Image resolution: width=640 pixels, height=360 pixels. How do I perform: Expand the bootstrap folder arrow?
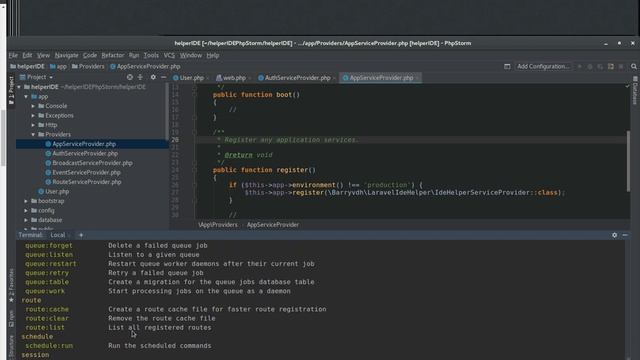tap(26, 201)
